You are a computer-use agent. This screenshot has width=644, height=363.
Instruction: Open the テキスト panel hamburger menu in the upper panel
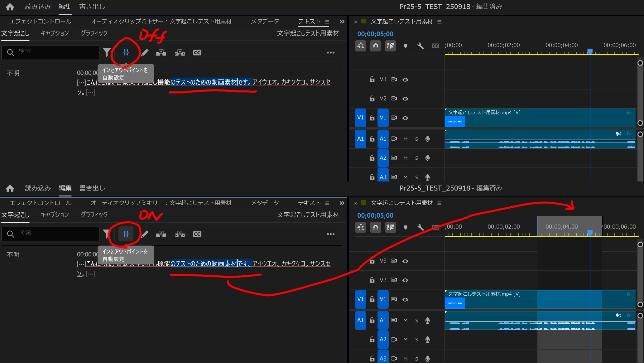pyautogui.click(x=327, y=22)
